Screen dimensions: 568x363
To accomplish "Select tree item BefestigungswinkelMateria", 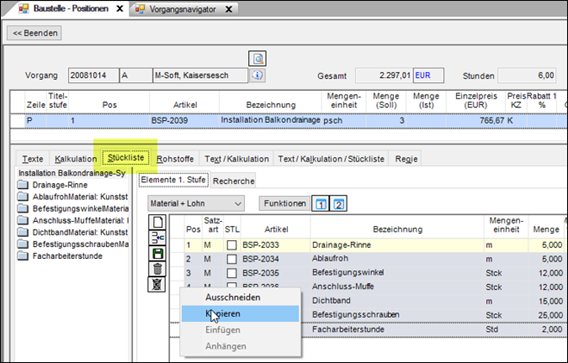I will (80, 209).
